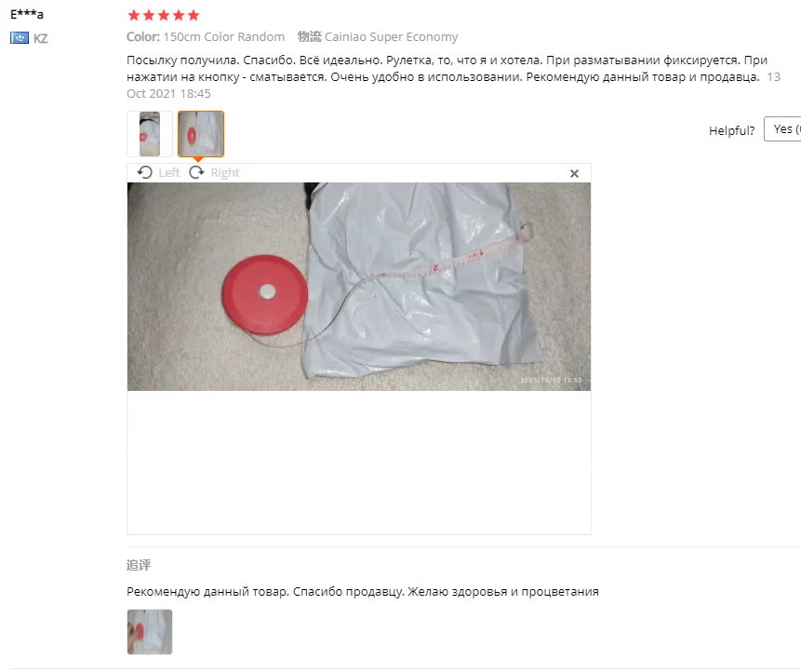Viewport: 801px width, 672px height.
Task: Click the 150cm Color Random variant text
Action: (x=224, y=37)
